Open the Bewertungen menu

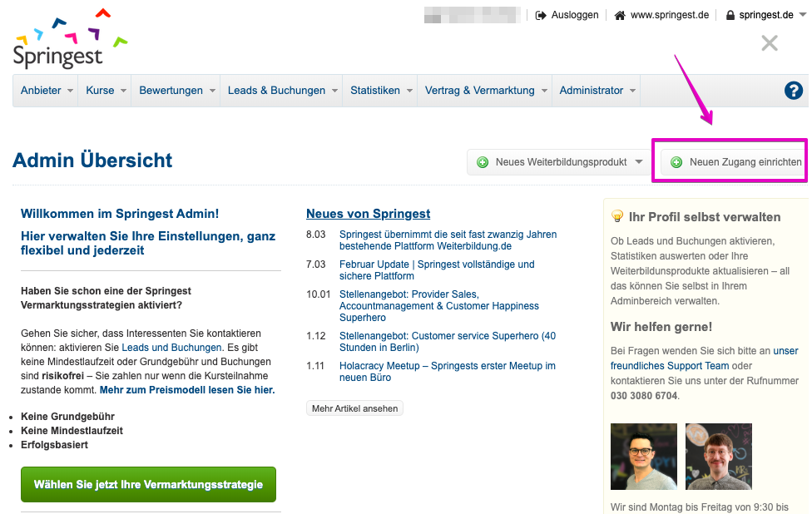click(x=176, y=91)
